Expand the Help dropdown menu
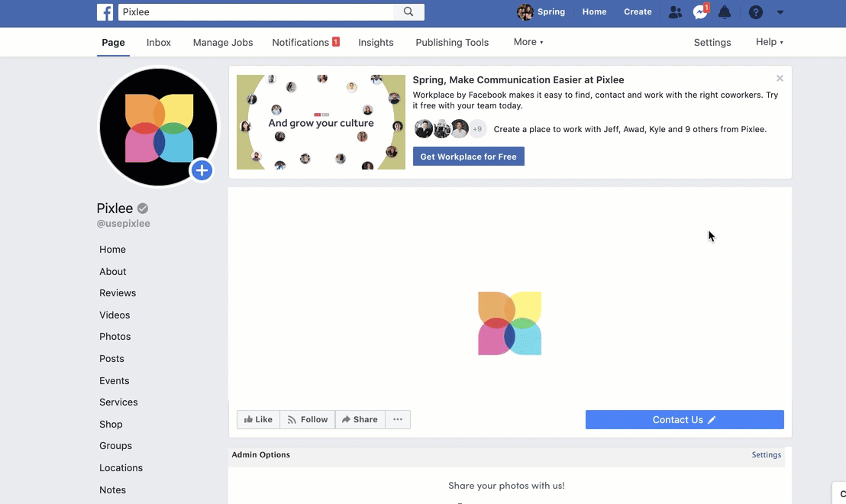Image resolution: width=846 pixels, height=504 pixels. 769,42
